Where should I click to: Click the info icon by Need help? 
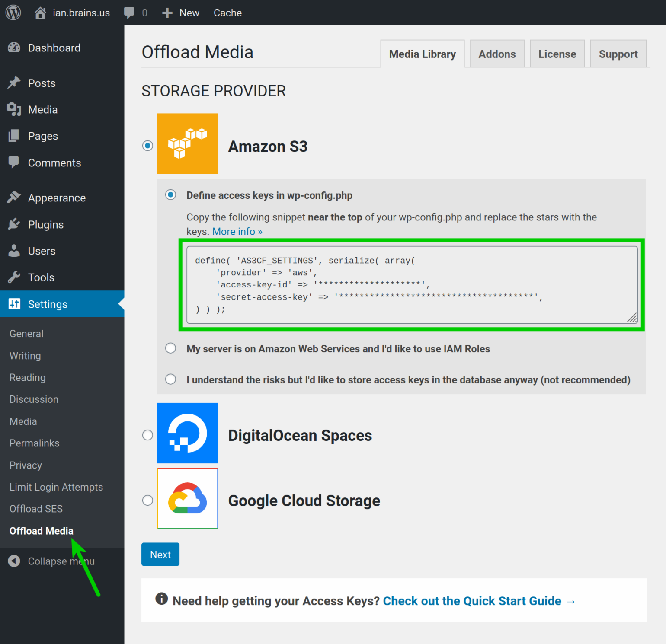click(161, 599)
